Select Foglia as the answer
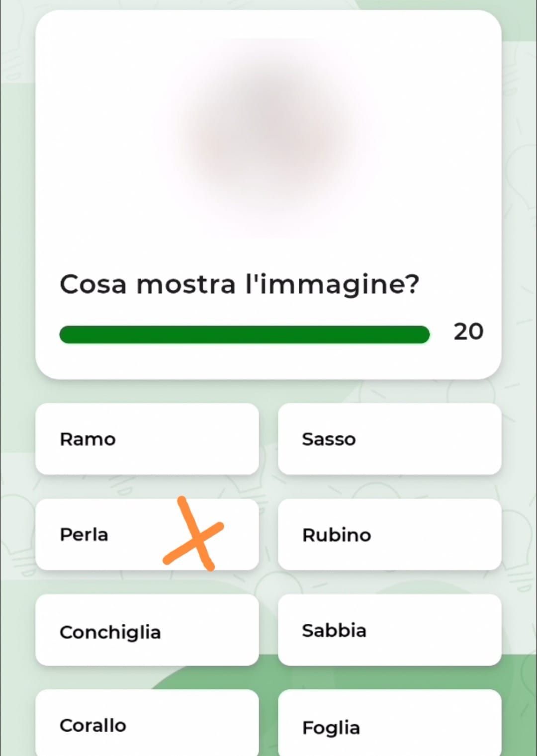This screenshot has height=756, width=537. click(x=389, y=723)
